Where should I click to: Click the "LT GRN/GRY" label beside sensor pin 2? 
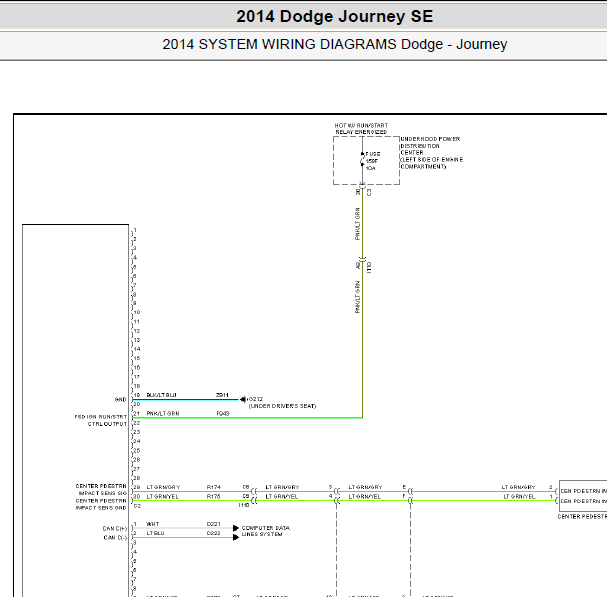(x=518, y=487)
